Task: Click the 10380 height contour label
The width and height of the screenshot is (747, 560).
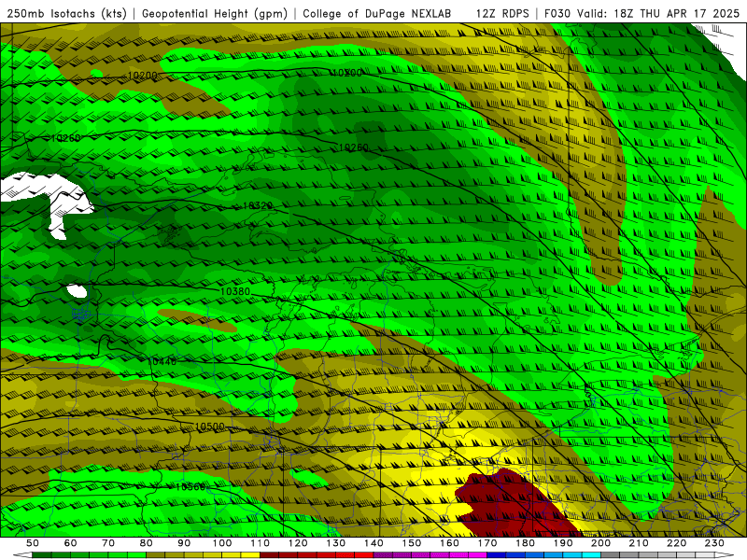Action: point(235,291)
